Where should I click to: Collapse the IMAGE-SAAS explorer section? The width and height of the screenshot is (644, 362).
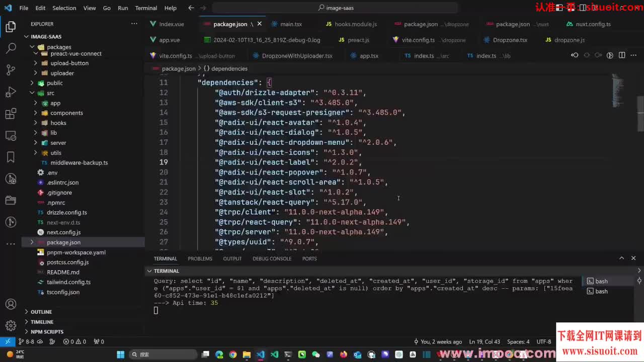(83, 37)
